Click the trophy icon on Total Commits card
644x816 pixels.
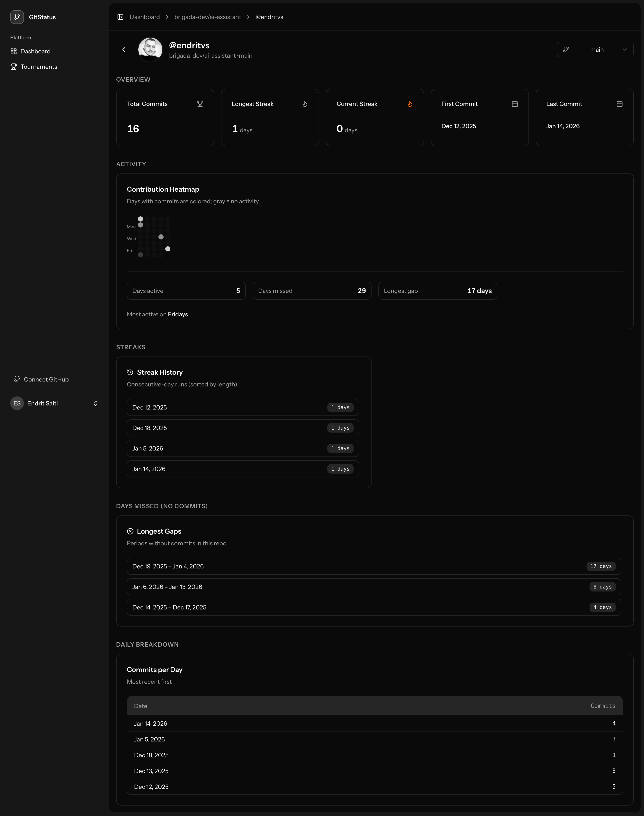(x=200, y=104)
